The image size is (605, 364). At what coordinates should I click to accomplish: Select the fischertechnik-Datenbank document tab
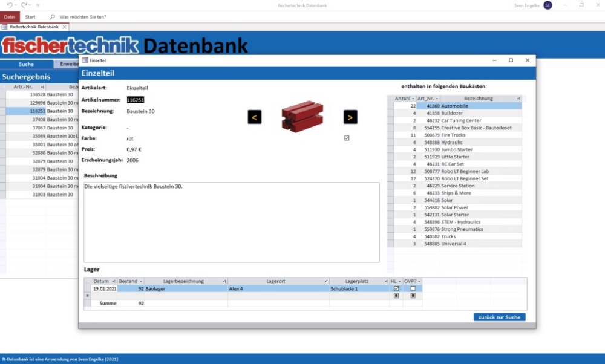(34, 27)
